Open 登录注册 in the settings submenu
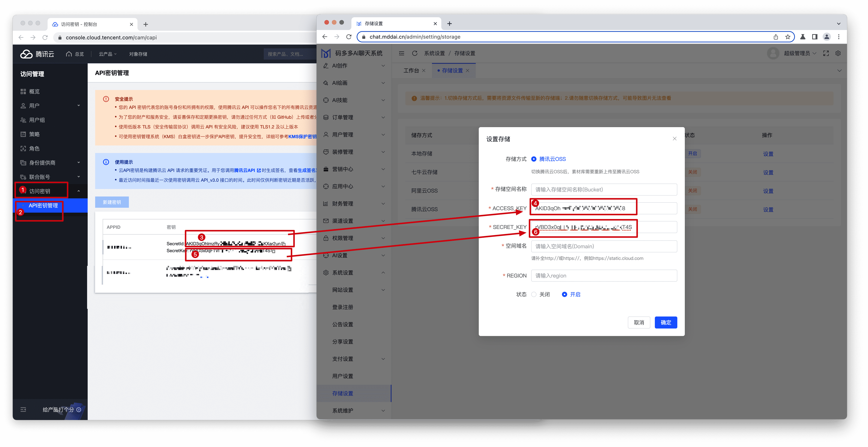868x447 pixels. pyautogui.click(x=354, y=307)
